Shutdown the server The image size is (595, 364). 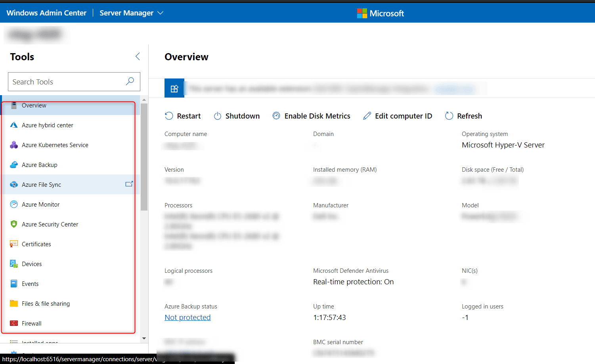coord(237,116)
